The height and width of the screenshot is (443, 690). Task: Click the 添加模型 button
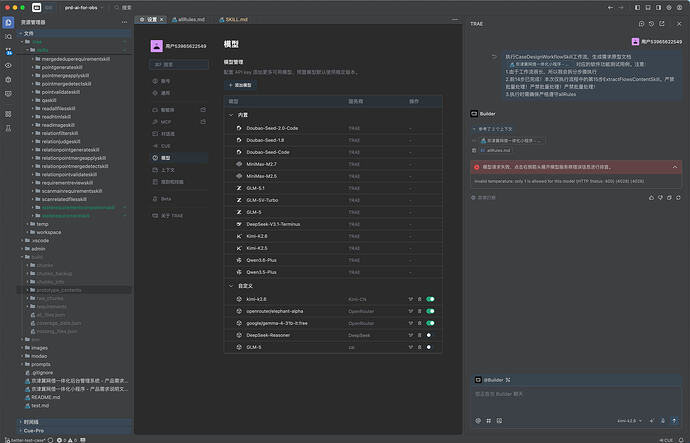point(240,85)
